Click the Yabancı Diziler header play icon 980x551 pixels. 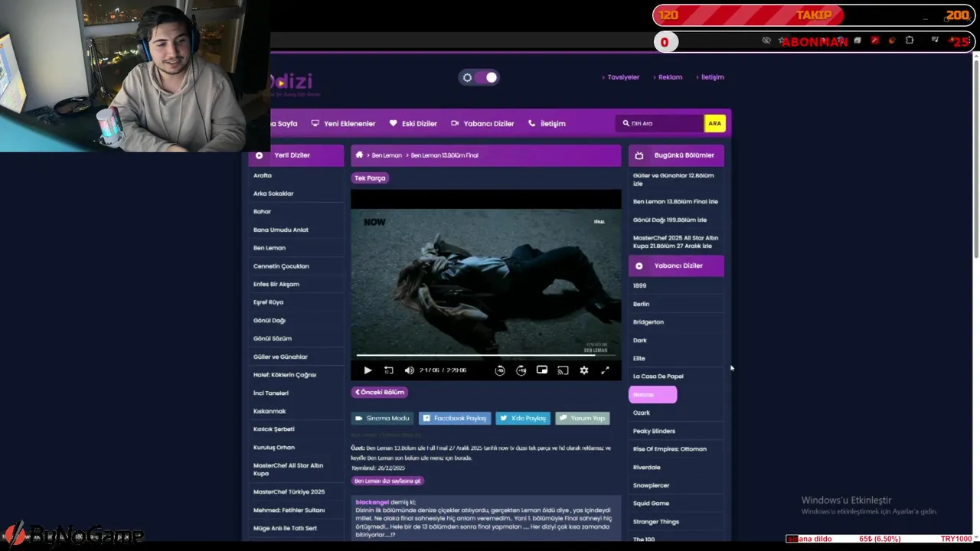pyautogui.click(x=639, y=266)
